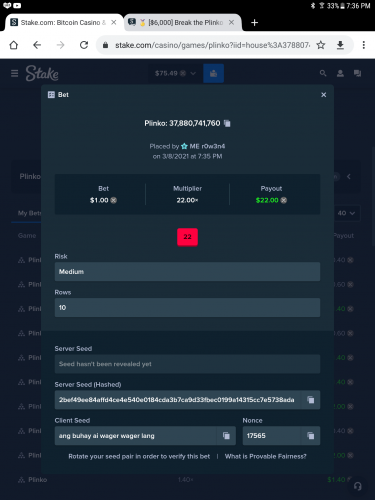The height and width of the screenshot is (500, 375).
Task: Copy the Plinko bet ID
Action: pos(227,123)
